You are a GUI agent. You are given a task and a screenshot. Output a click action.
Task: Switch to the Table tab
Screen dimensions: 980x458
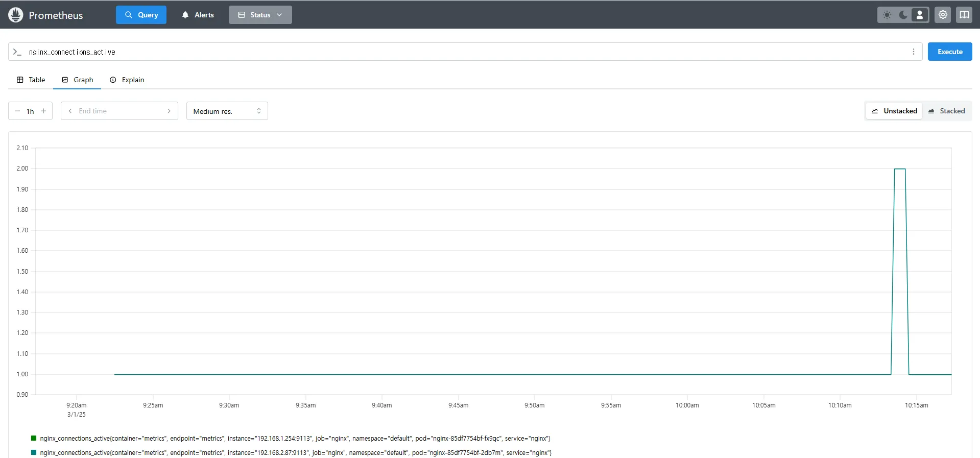tap(31, 80)
